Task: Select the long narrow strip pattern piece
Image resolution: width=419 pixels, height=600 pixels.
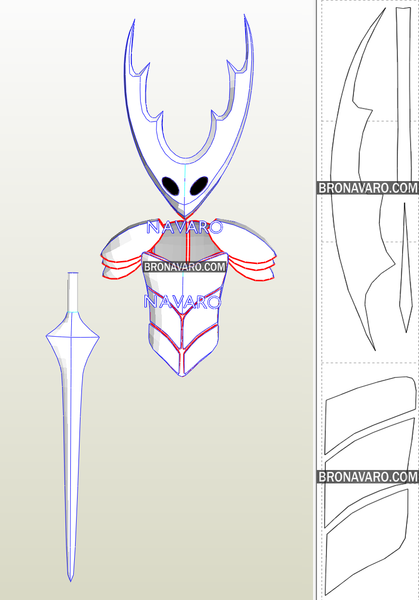Action: click(x=404, y=96)
